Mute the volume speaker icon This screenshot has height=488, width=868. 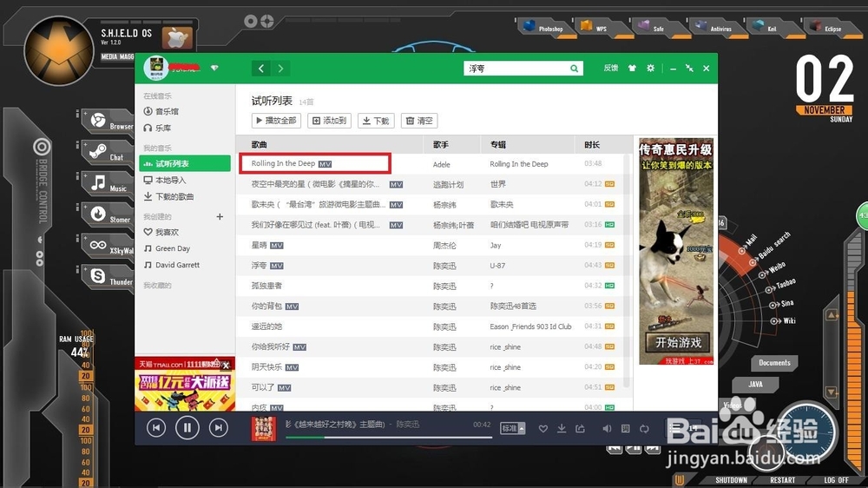(608, 429)
